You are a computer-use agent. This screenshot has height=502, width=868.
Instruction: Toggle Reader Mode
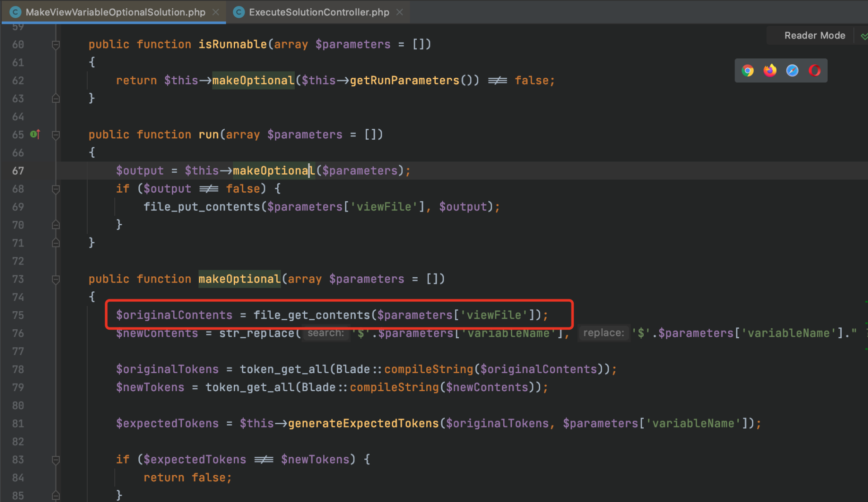point(815,35)
